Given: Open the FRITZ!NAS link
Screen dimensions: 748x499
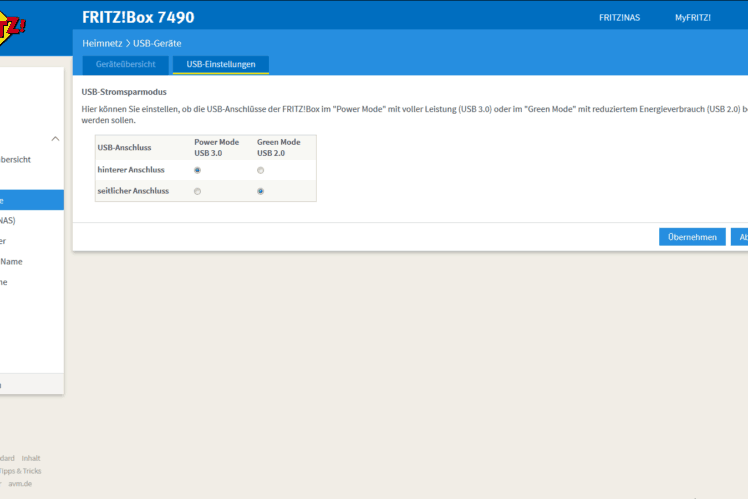Looking at the screenshot, I should tap(619, 18).
